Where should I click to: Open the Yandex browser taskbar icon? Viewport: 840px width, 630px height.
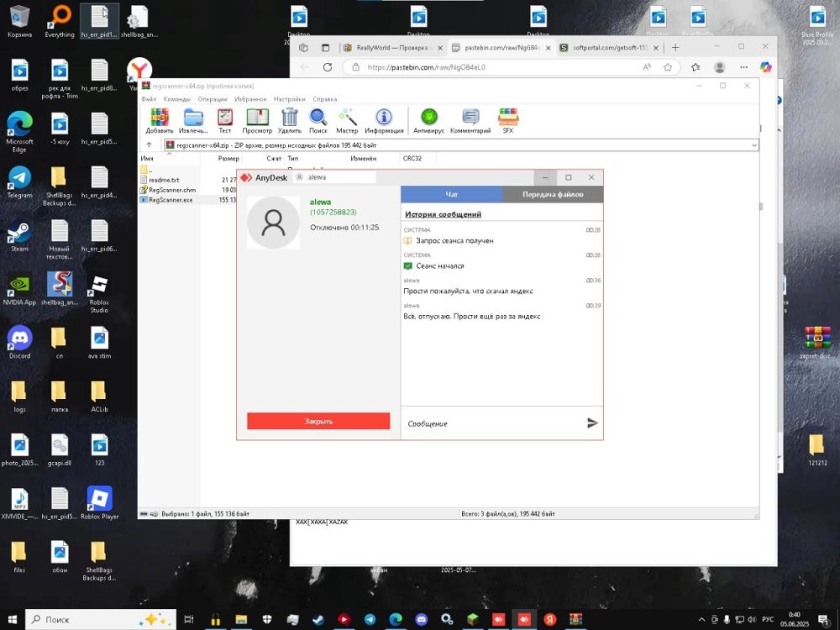click(x=549, y=619)
